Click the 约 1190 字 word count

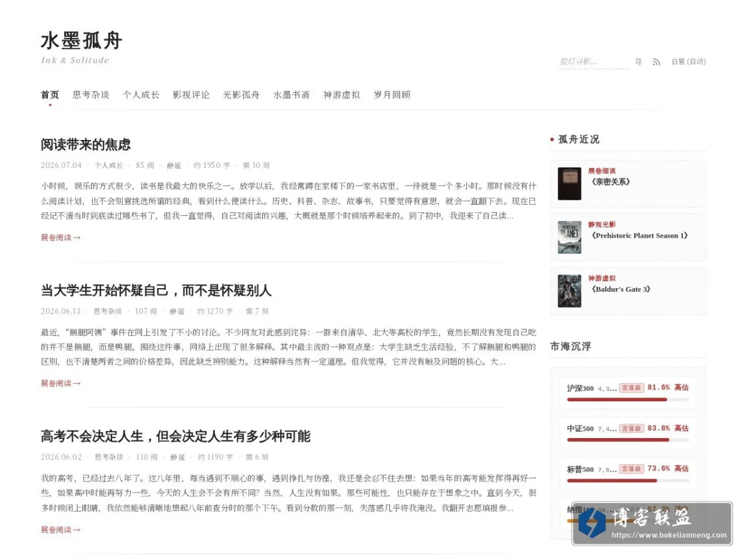pyautogui.click(x=216, y=457)
